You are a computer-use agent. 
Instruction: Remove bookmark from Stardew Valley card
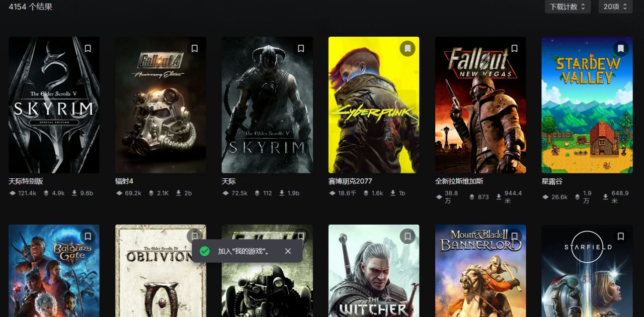click(x=621, y=49)
